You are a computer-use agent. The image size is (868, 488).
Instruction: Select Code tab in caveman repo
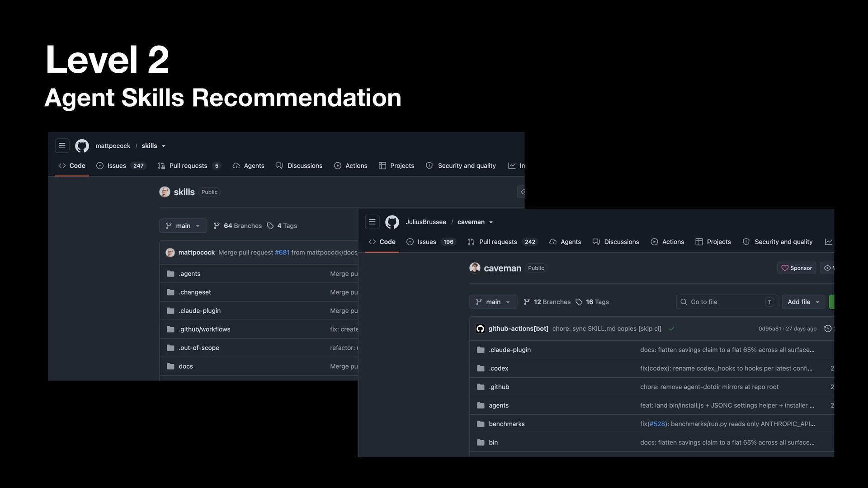(382, 242)
